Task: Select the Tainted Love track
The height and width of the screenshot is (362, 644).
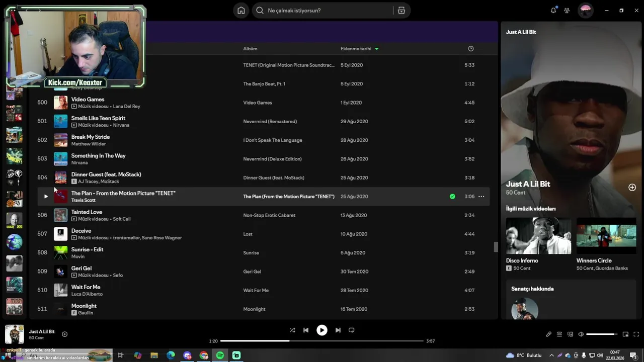Action: tap(87, 212)
